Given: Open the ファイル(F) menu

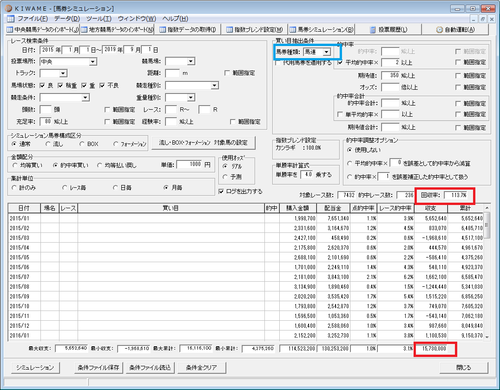Looking at the screenshot, I should coord(33,19).
